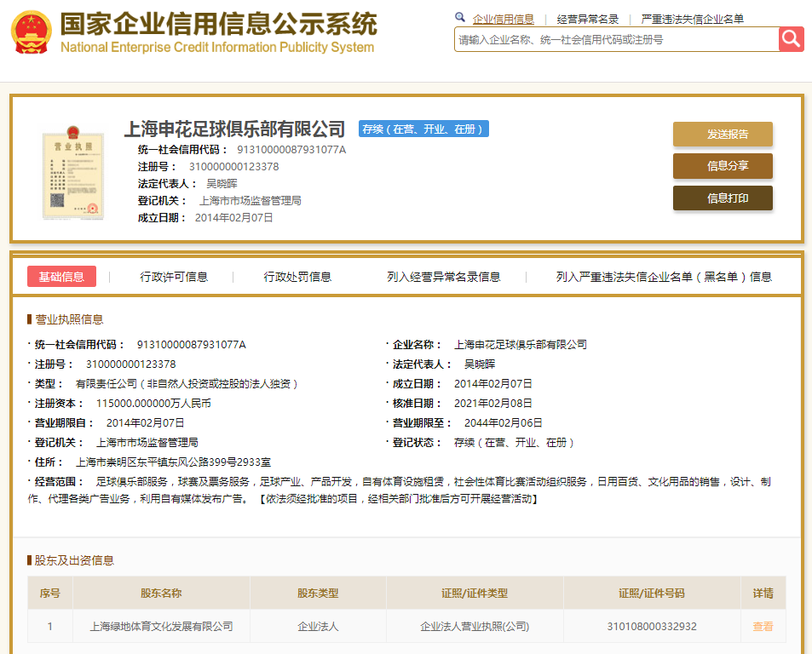Click the 企业法人 shareholder type cell
Viewport: 812px width, 654px height.
(318, 626)
